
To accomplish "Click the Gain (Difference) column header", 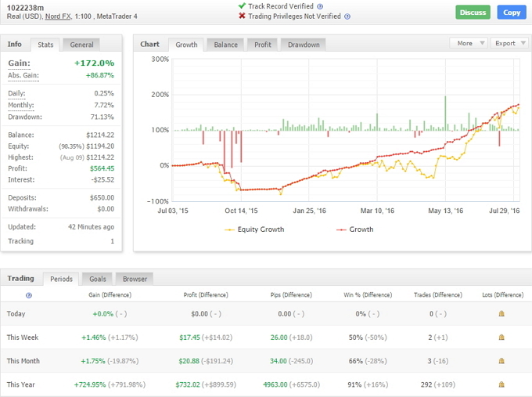I will click(x=110, y=294).
